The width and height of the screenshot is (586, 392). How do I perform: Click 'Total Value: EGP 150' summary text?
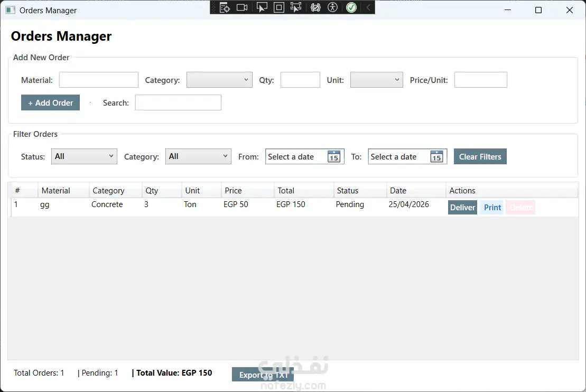(174, 372)
